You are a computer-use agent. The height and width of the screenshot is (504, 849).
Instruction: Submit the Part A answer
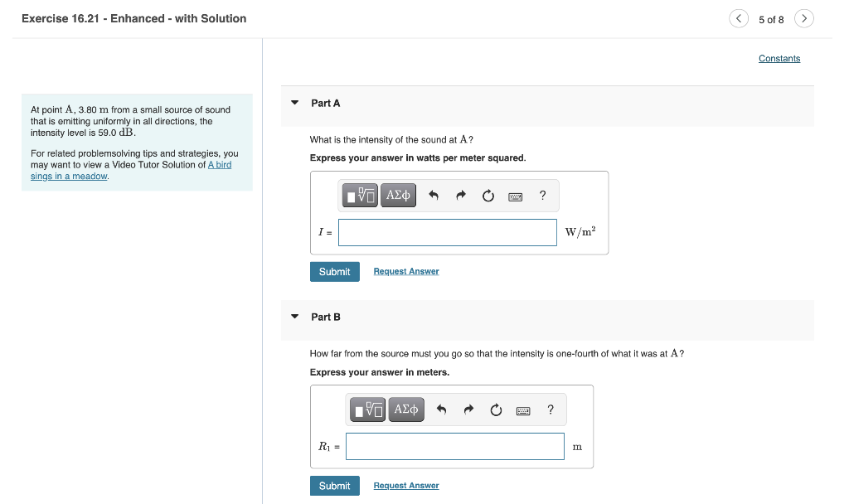click(335, 272)
